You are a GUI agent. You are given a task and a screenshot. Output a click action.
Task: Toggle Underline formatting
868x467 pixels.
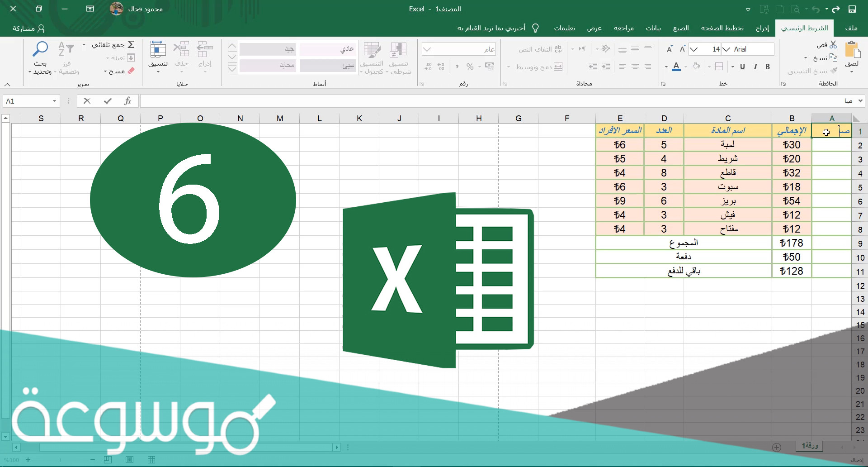pyautogui.click(x=742, y=67)
